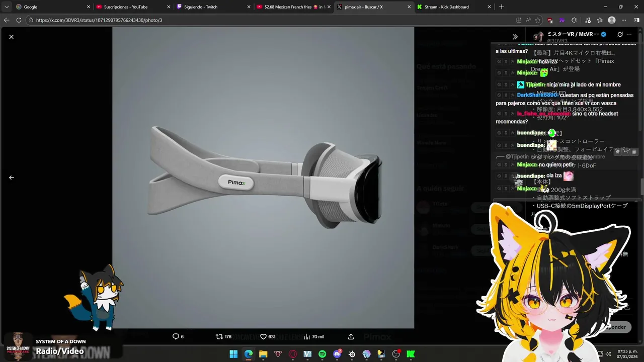
Task: Retweet the post showing 176 reposts
Action: tap(224, 336)
